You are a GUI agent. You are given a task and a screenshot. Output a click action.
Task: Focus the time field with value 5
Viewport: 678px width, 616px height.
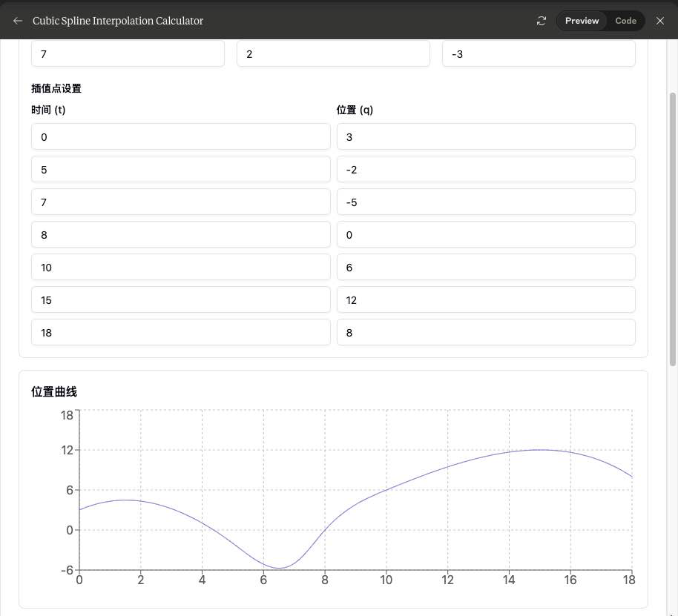coord(181,169)
